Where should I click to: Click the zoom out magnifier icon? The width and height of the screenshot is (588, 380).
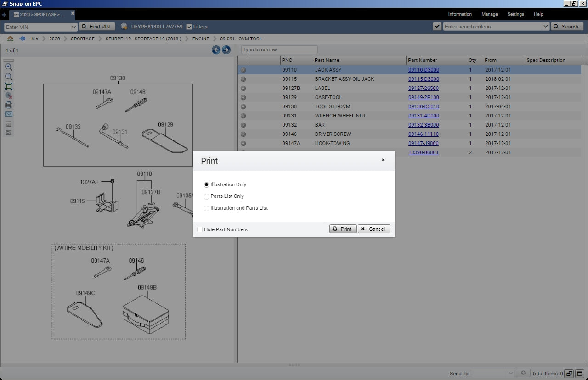coord(8,77)
